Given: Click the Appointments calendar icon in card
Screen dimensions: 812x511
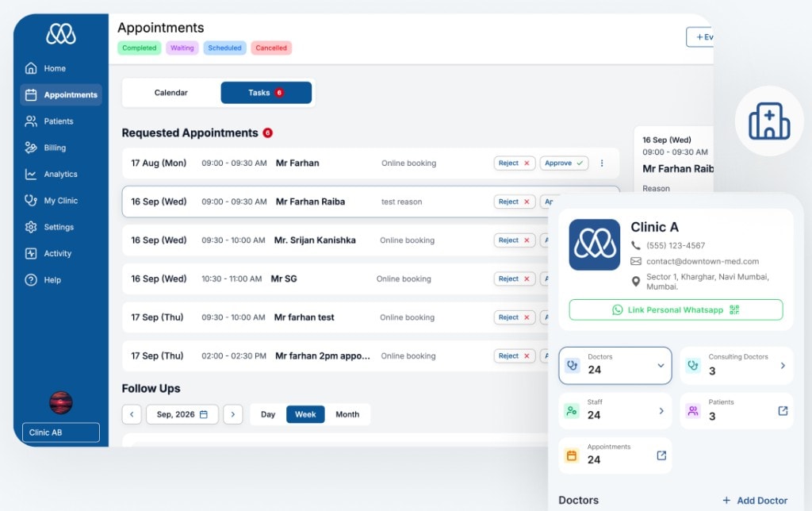Looking at the screenshot, I should [572, 455].
